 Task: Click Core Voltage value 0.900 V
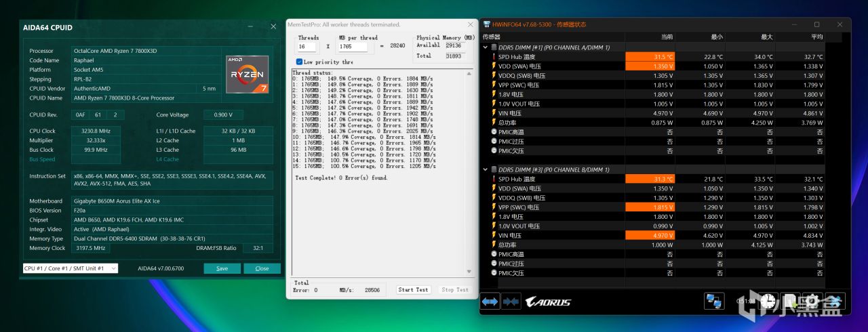tap(222, 115)
